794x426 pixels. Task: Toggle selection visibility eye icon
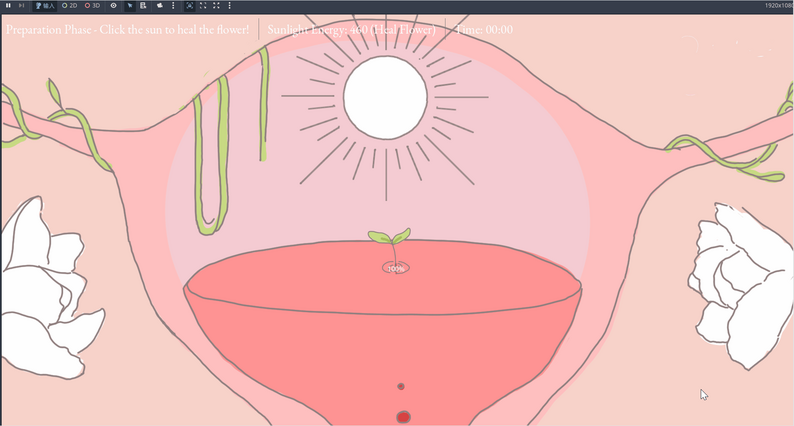(x=113, y=6)
